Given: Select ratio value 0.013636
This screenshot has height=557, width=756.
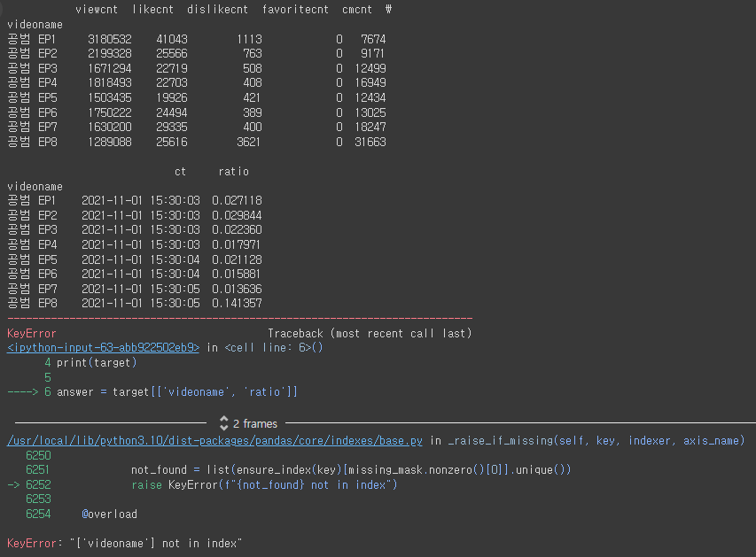Looking at the screenshot, I should click(x=237, y=289).
